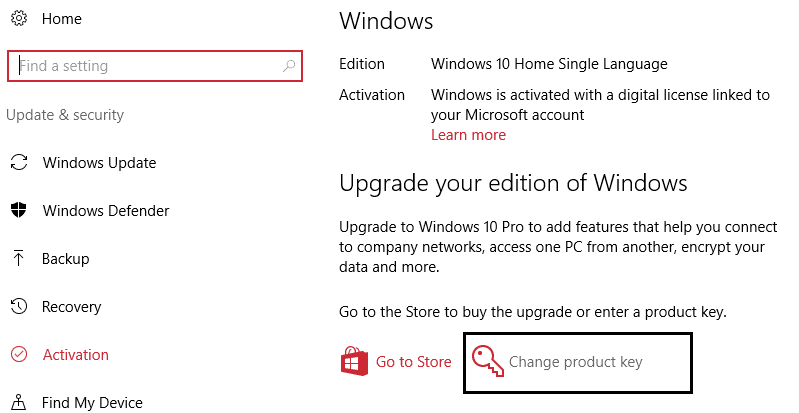
Task: Focus the Find a setting search box
Action: click(150, 67)
